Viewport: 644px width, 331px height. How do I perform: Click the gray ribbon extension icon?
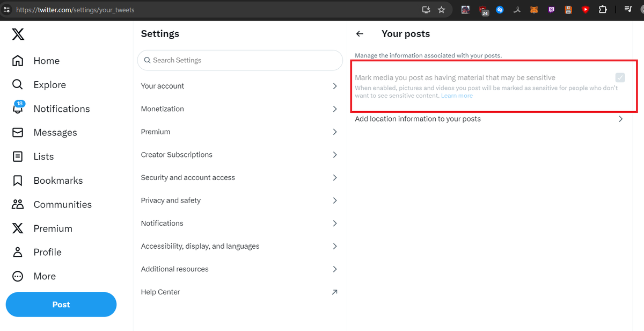517,10
